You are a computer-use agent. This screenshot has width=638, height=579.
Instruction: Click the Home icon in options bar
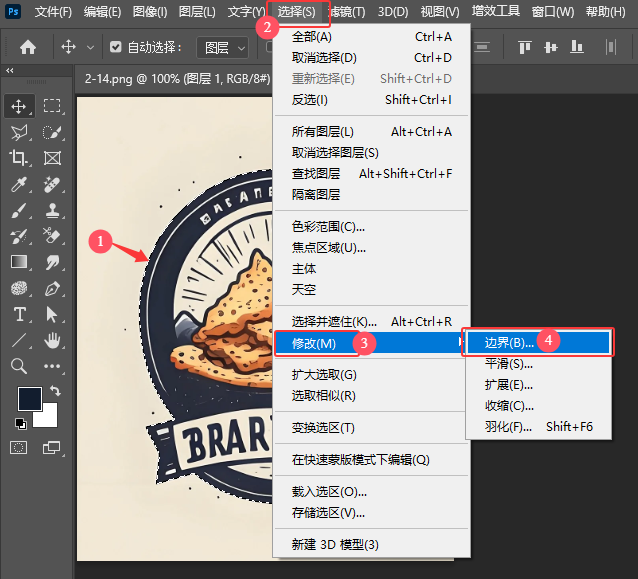coord(28,48)
